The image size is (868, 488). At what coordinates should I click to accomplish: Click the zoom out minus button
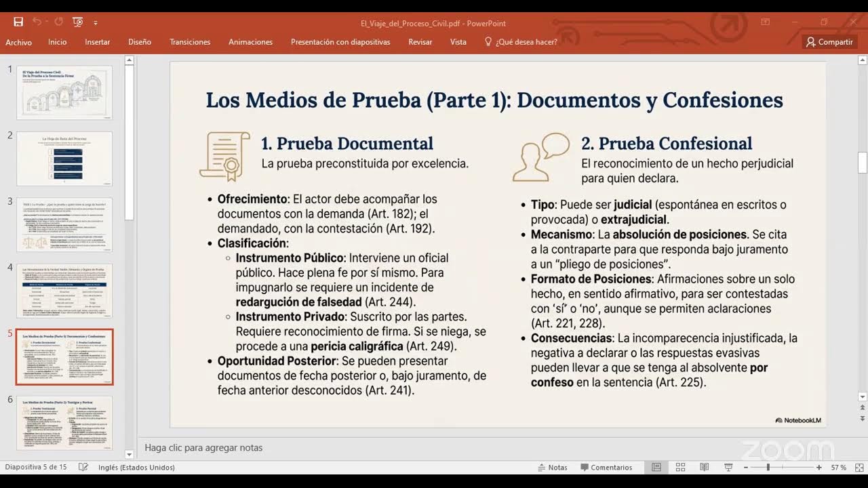[x=746, y=468]
